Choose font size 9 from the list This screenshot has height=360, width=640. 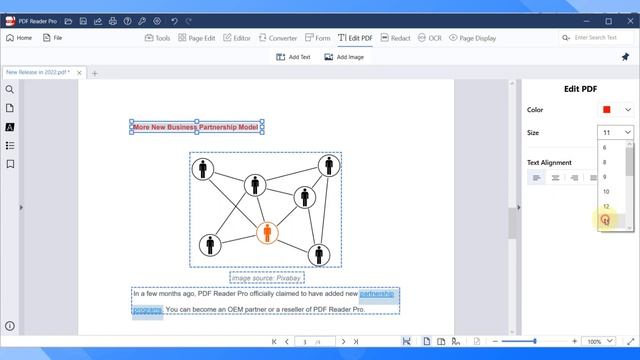[x=611, y=177]
